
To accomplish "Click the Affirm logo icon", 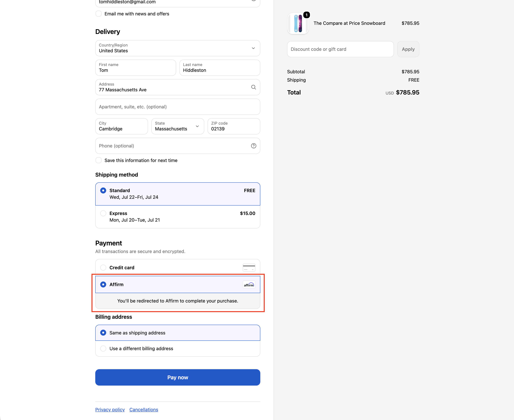I will pos(249,285).
